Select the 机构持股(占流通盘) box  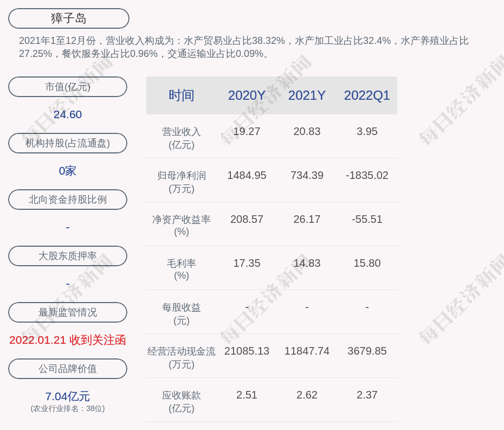point(67,143)
